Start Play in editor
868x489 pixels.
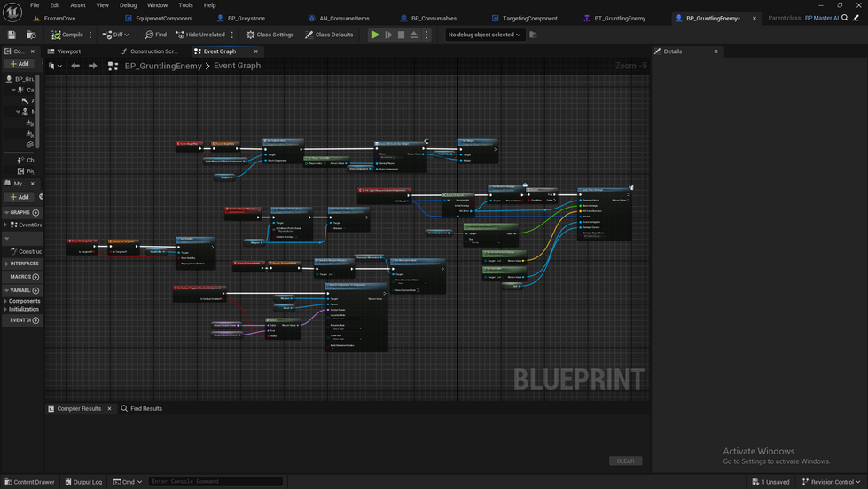pos(375,35)
